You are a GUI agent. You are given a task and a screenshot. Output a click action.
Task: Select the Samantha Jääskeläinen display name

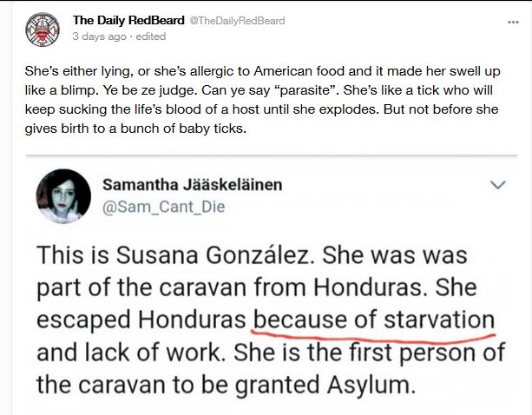coord(192,184)
